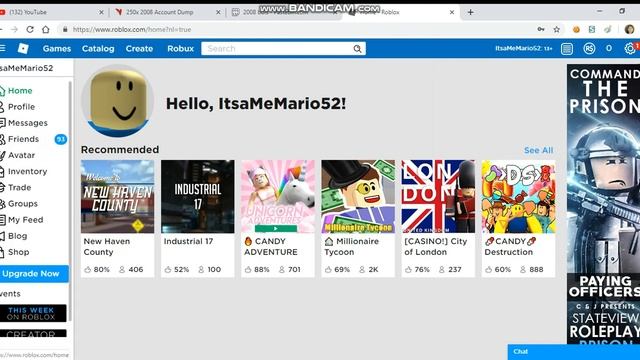Open Millionaire Tycoon game thumbnail
The width and height of the screenshot is (640, 360).
(x=358, y=196)
